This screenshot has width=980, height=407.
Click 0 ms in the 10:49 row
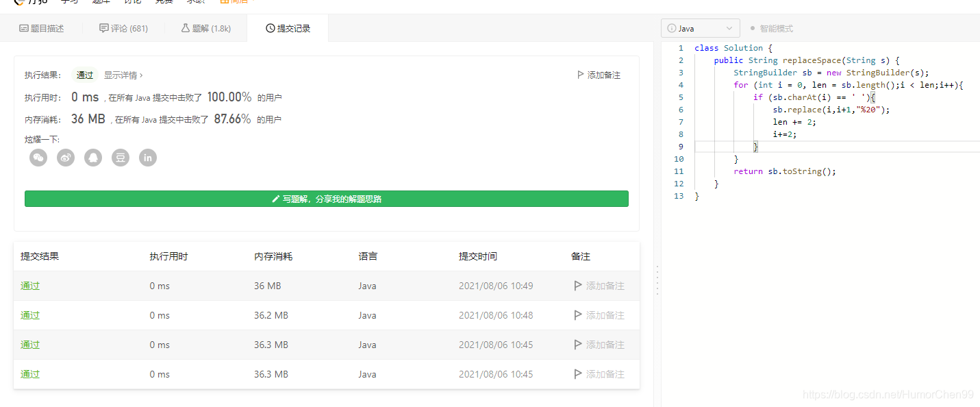click(160, 286)
